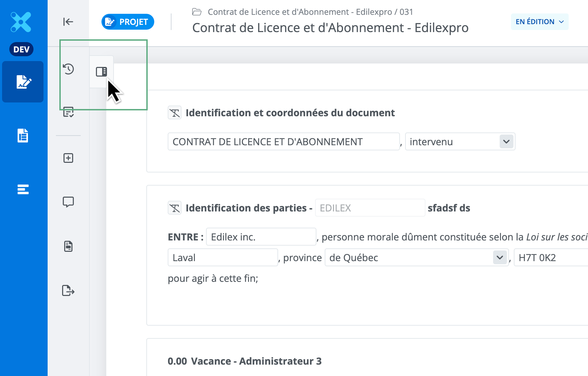Click the add section plus icon

tap(68, 158)
